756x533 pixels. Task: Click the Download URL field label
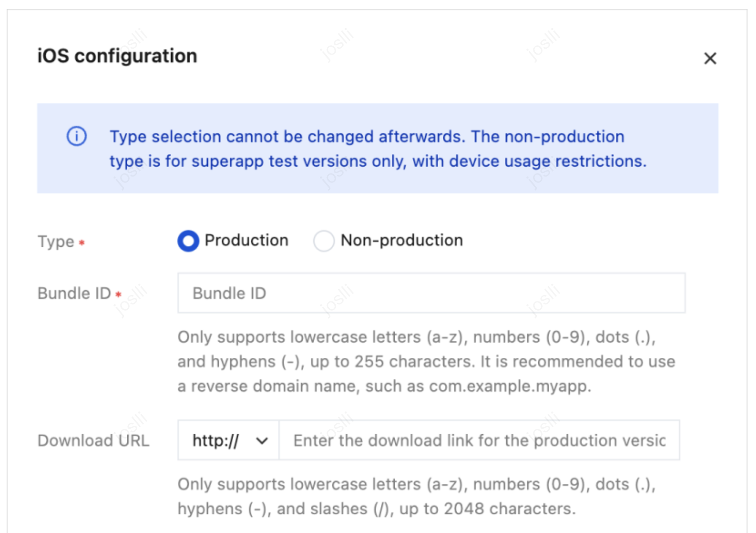point(93,441)
